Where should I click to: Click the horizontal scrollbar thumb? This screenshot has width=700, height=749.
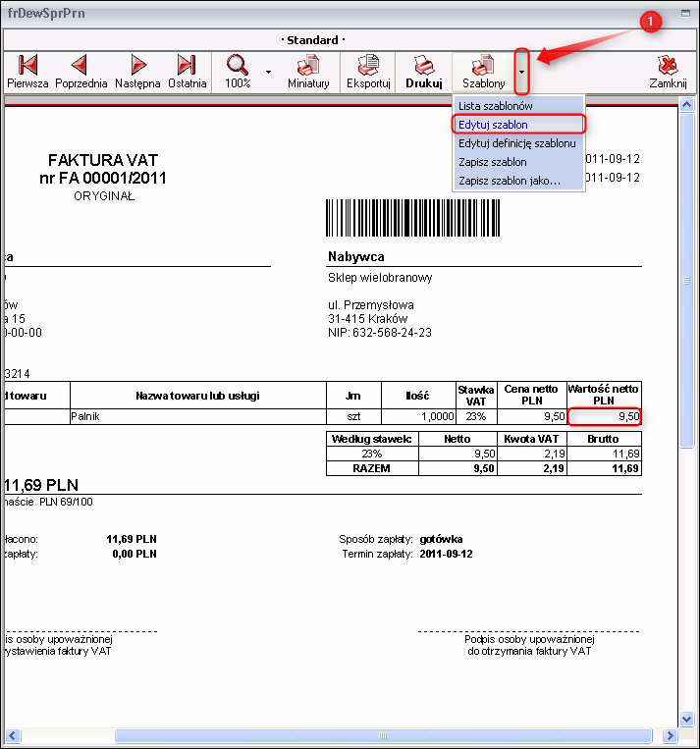[x=383, y=735]
